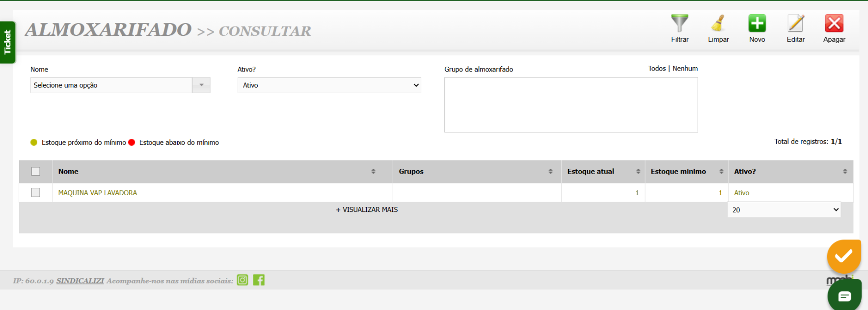Click the green Novo plus icon
Viewport: 868px width, 310px height.
coord(757,24)
